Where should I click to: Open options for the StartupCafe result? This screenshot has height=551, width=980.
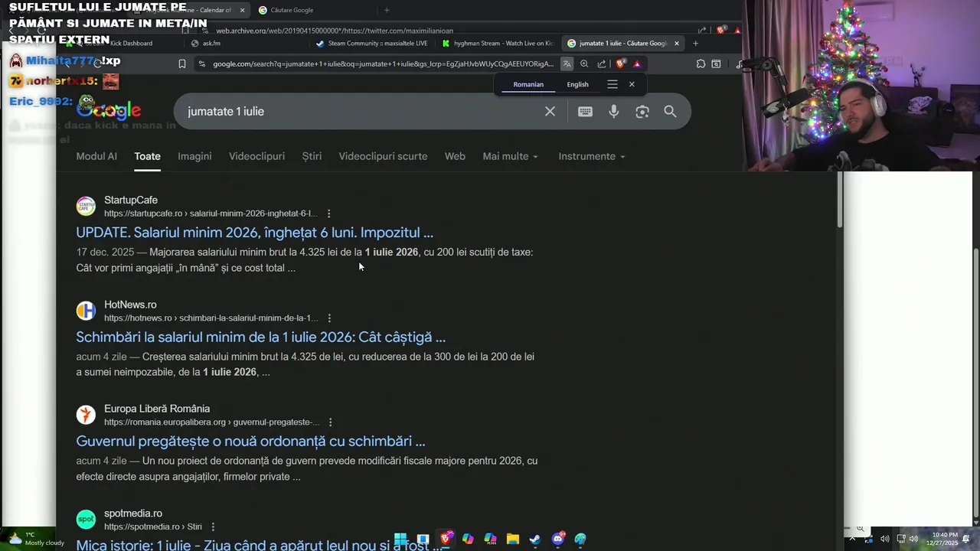click(x=329, y=214)
